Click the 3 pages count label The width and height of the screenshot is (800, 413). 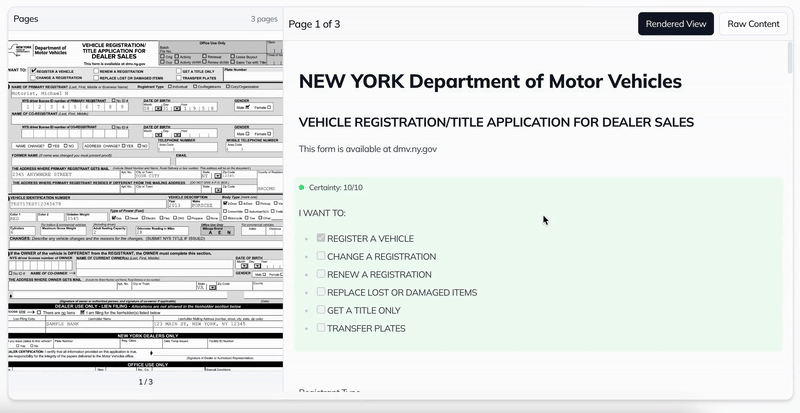(x=264, y=19)
